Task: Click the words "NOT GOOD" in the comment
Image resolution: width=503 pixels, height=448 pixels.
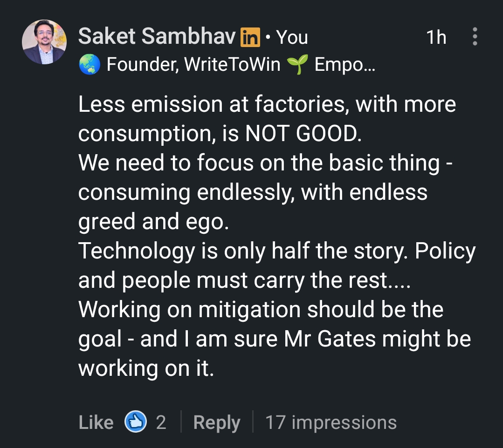Action: tap(303, 134)
